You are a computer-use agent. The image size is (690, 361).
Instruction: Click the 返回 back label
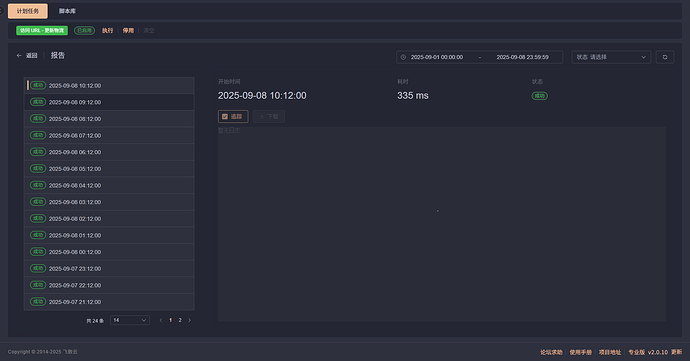click(32, 55)
